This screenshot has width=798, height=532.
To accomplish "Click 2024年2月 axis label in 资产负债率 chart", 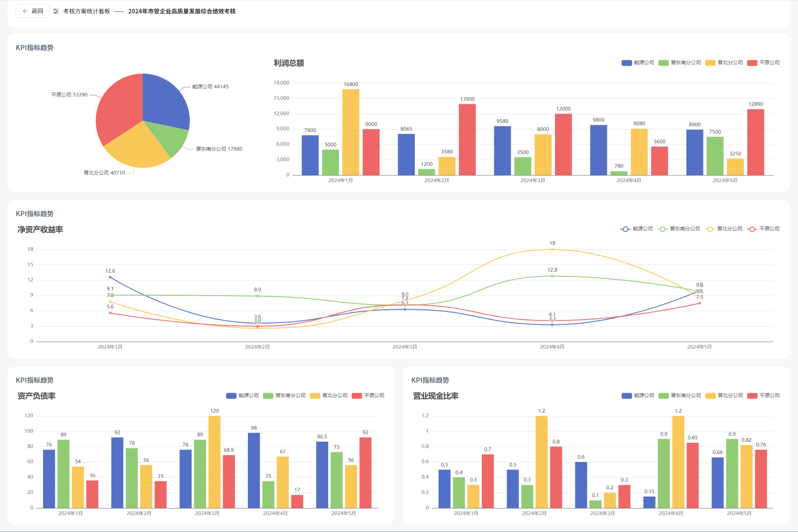I will tap(139, 513).
